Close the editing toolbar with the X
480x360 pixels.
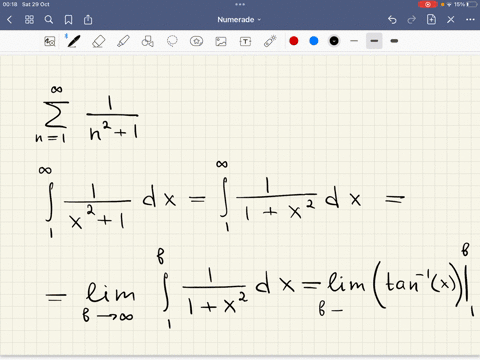pos(451,20)
